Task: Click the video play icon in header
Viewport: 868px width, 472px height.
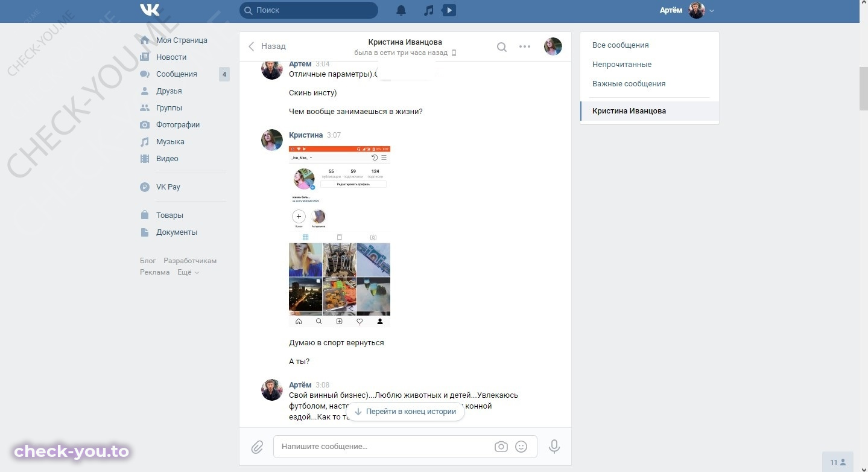Action: pyautogui.click(x=449, y=10)
